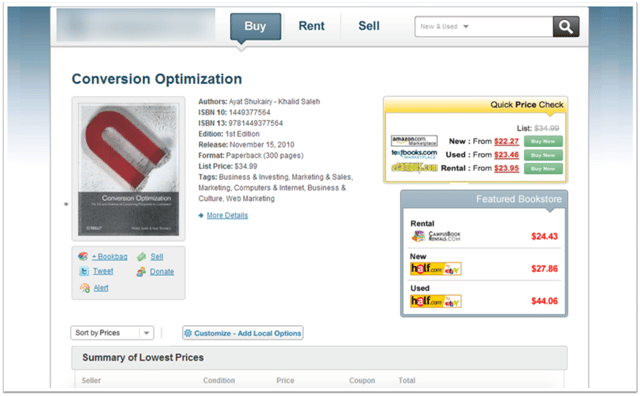Click the Sell link under cover
Screen dimensions: 640x396
click(x=157, y=257)
